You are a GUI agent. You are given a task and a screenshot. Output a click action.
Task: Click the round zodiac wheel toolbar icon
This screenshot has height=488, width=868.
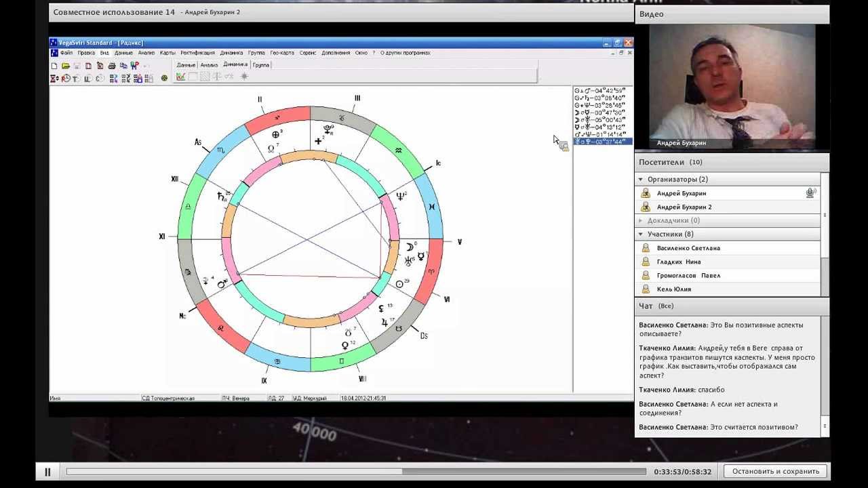(x=164, y=78)
